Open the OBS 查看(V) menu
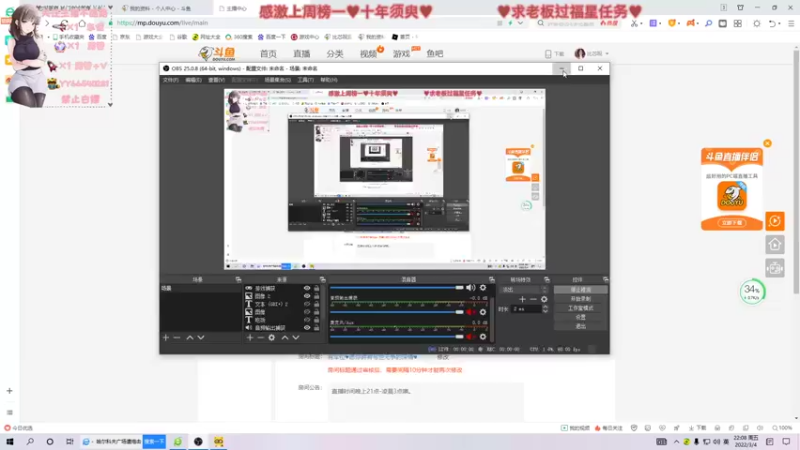 tap(216, 80)
